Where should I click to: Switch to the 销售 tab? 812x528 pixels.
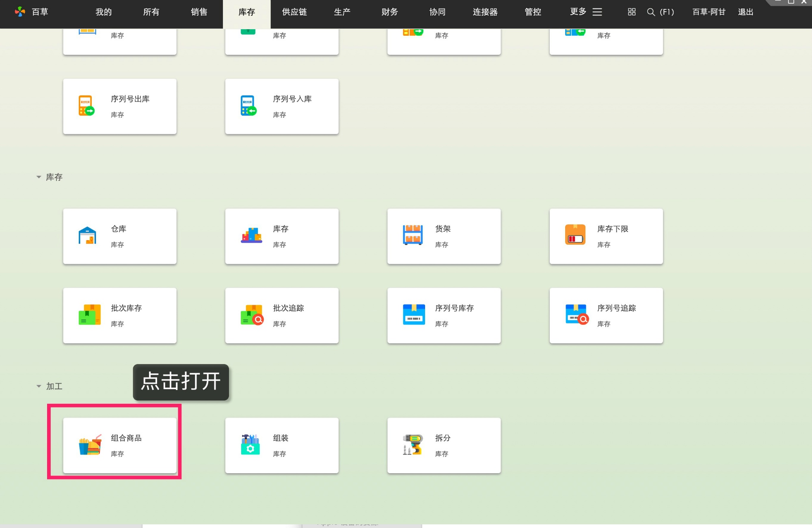click(198, 12)
